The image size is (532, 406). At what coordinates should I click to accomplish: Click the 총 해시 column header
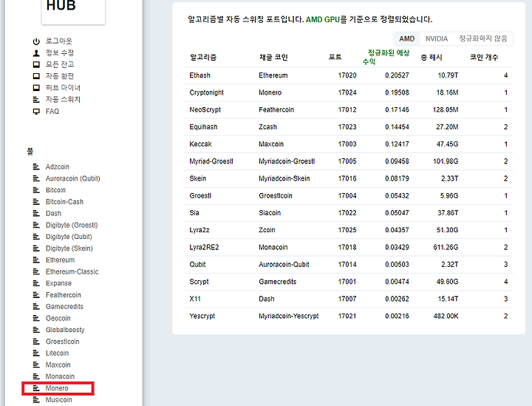click(432, 57)
